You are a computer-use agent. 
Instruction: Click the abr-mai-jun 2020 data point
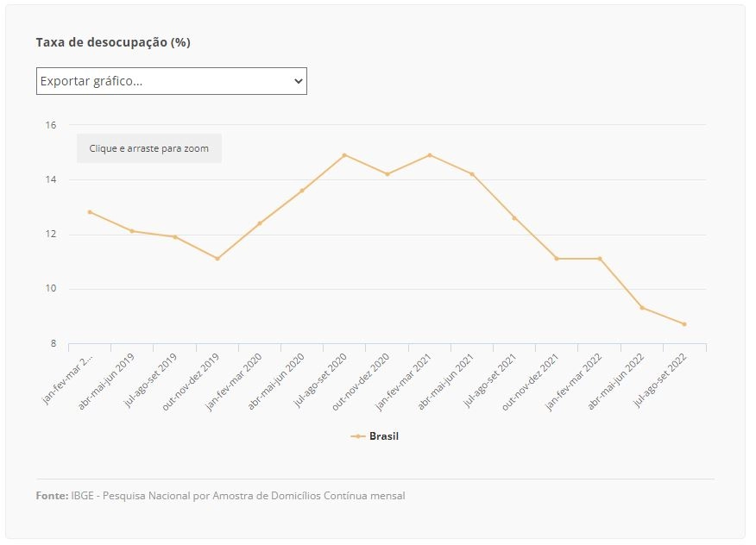point(302,191)
